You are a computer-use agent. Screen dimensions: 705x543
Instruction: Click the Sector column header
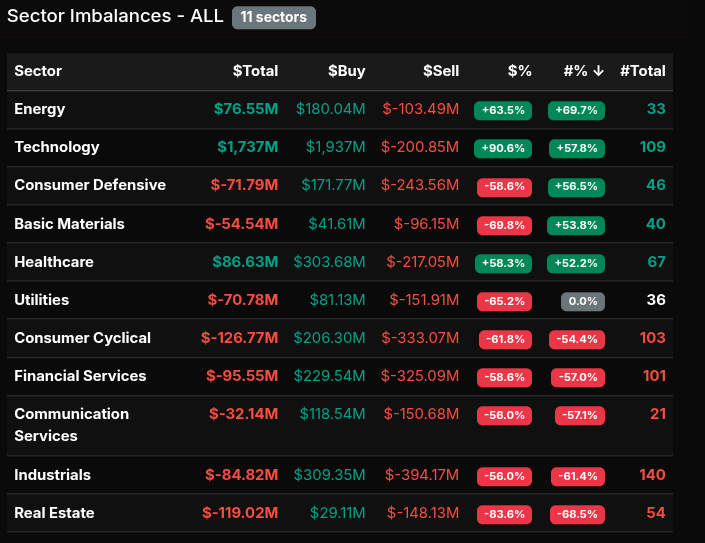pyautogui.click(x=38, y=71)
